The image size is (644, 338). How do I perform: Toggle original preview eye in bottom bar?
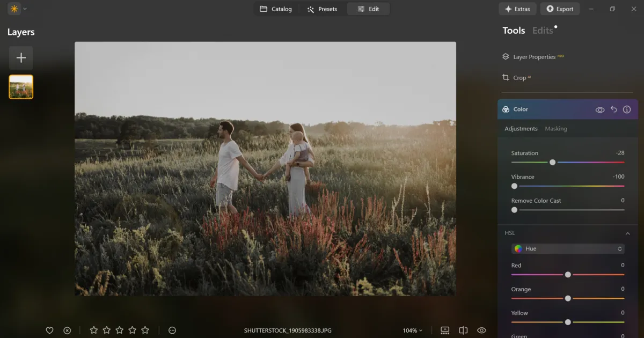(481, 330)
